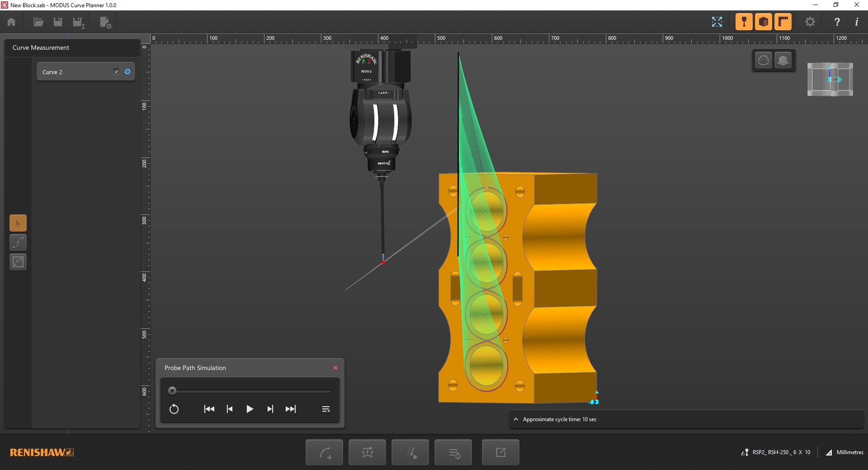The height and width of the screenshot is (470, 868).
Task: Open the simulation playback options menu
Action: pyautogui.click(x=325, y=409)
